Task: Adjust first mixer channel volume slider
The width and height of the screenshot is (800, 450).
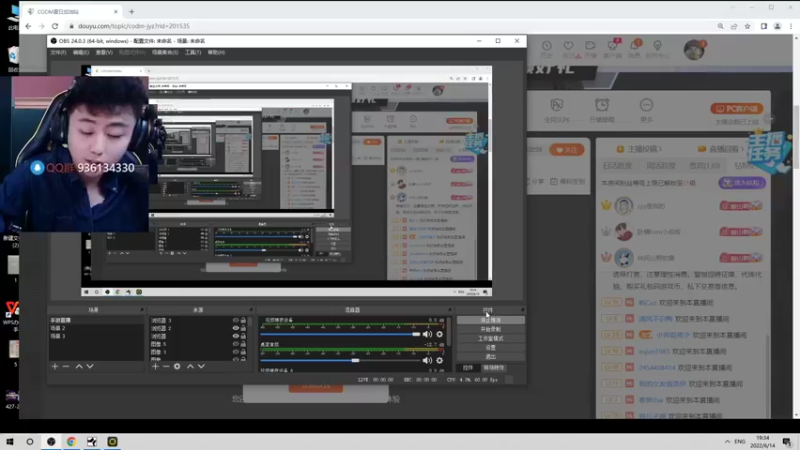Action: [340, 334]
